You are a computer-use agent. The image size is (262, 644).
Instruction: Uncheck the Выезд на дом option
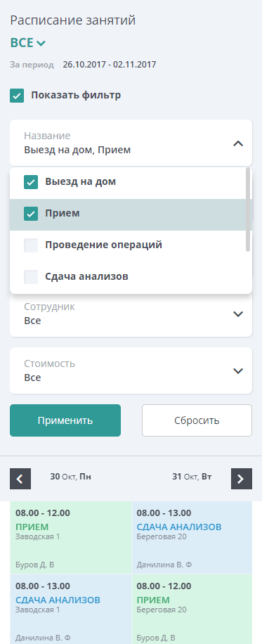pyautogui.click(x=31, y=182)
